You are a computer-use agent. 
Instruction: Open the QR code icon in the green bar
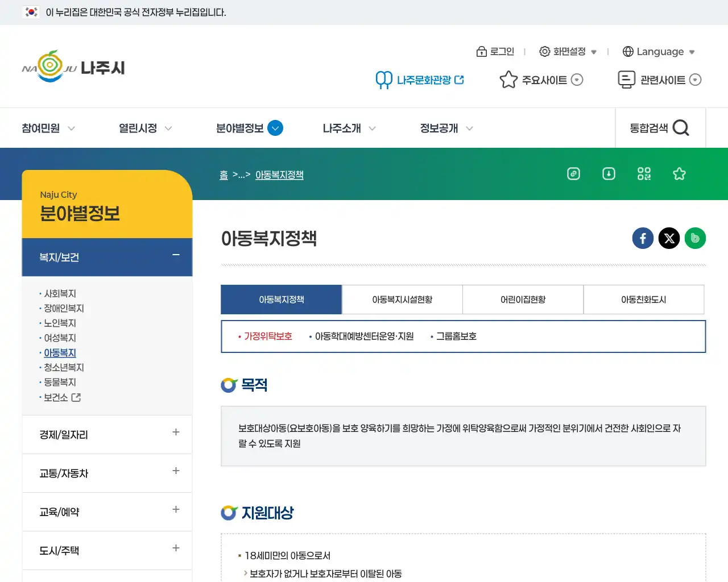pyautogui.click(x=644, y=174)
